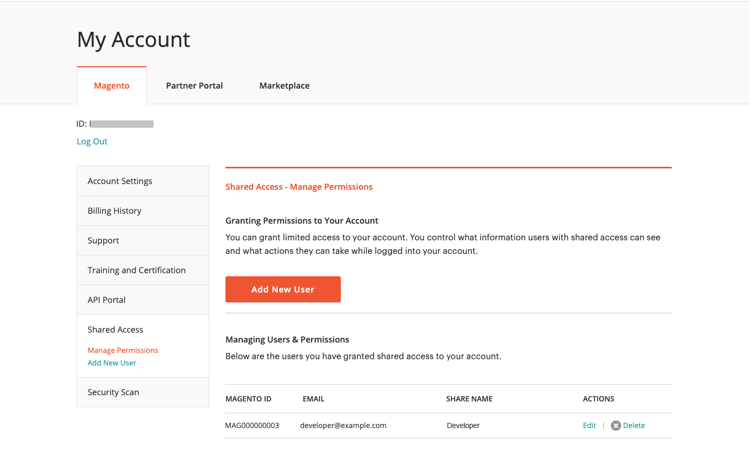This screenshot has width=750, height=452.
Task: Select Manage Permissions sub-link
Action: coord(123,350)
